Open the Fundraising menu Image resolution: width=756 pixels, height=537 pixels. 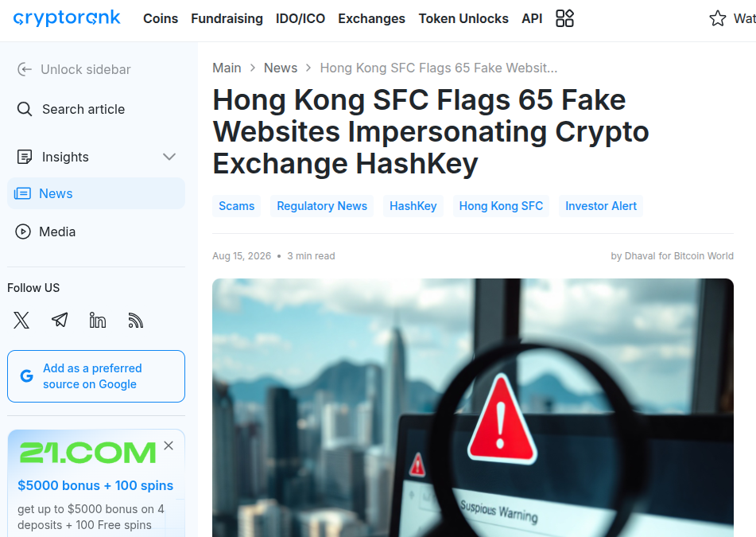[227, 18]
